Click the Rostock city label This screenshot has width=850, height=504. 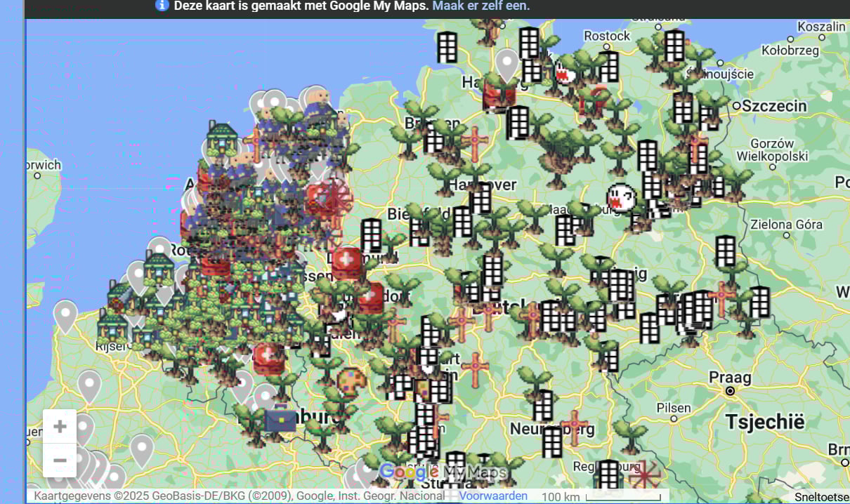(x=607, y=36)
